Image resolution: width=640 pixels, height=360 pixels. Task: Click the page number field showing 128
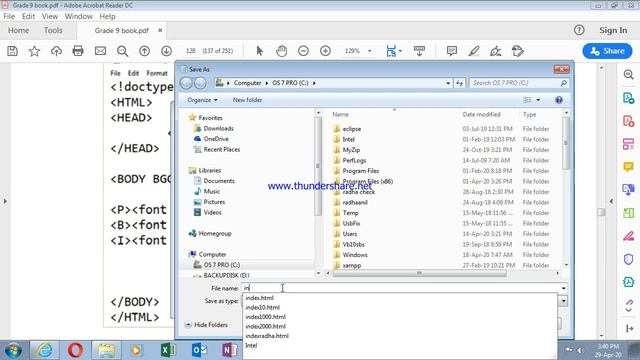pyautogui.click(x=190, y=51)
